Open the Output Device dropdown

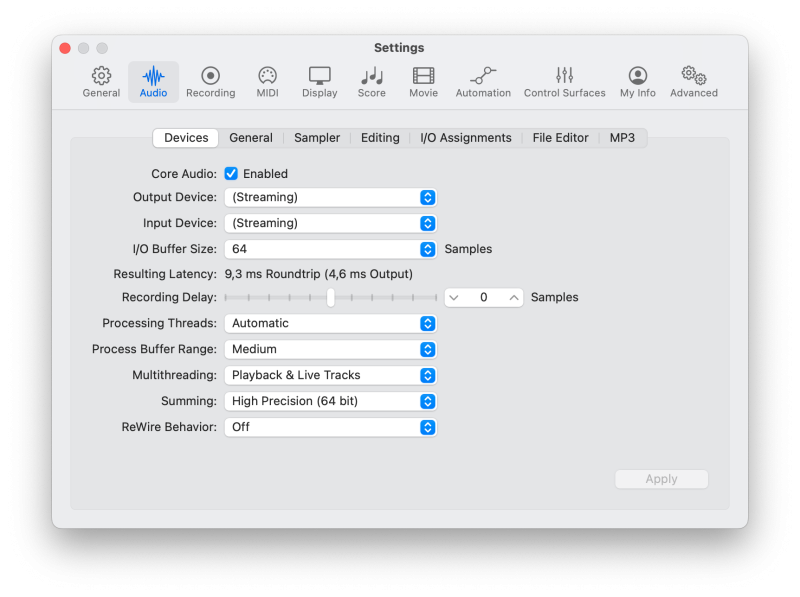[330, 197]
